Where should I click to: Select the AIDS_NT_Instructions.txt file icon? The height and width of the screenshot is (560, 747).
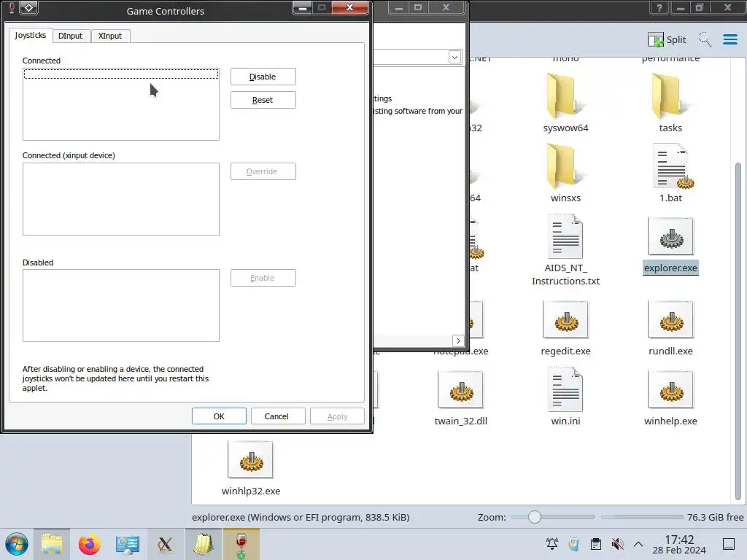tap(565, 237)
